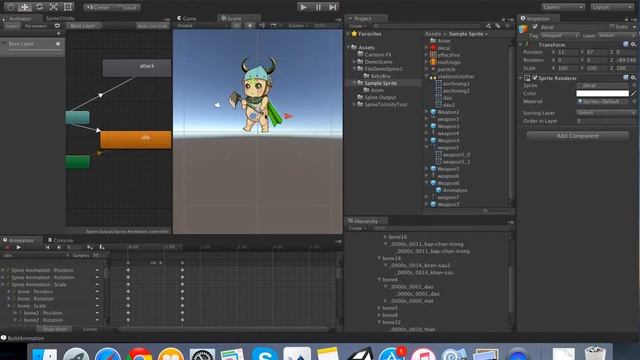Open Sprite Renderer help book icon
The width and height of the screenshot is (640, 360).
pos(626,77)
